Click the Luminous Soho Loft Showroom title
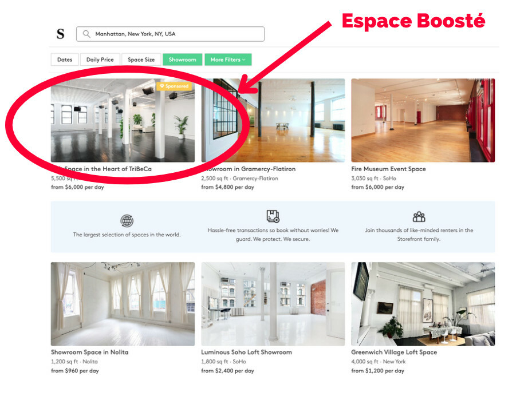Screen dimensions: 532x396 (x=247, y=353)
